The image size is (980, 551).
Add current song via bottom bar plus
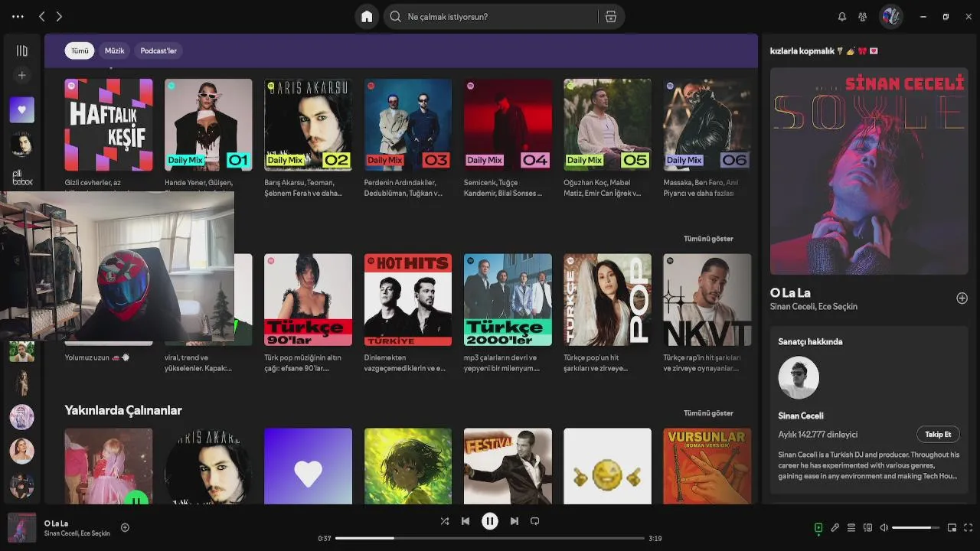coord(126,527)
